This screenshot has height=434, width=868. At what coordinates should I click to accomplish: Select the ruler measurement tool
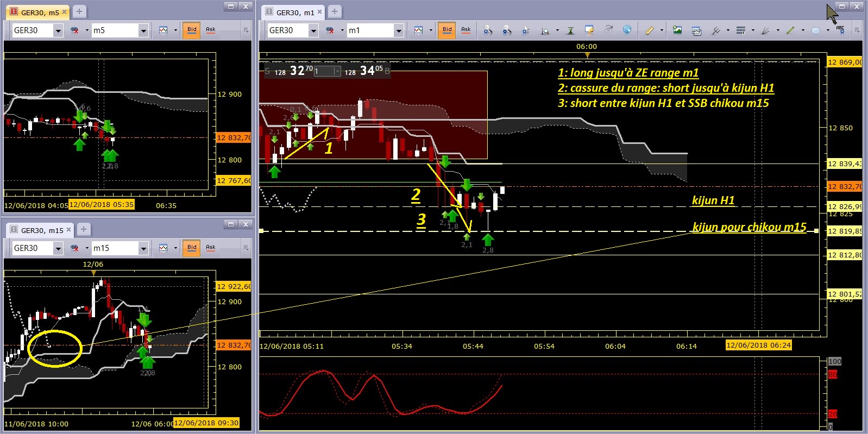click(649, 30)
